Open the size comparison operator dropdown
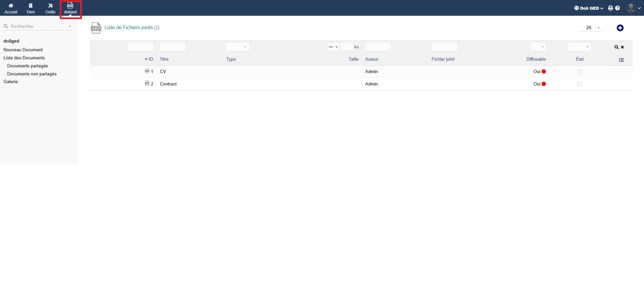This screenshot has width=644, height=290. pyautogui.click(x=333, y=47)
